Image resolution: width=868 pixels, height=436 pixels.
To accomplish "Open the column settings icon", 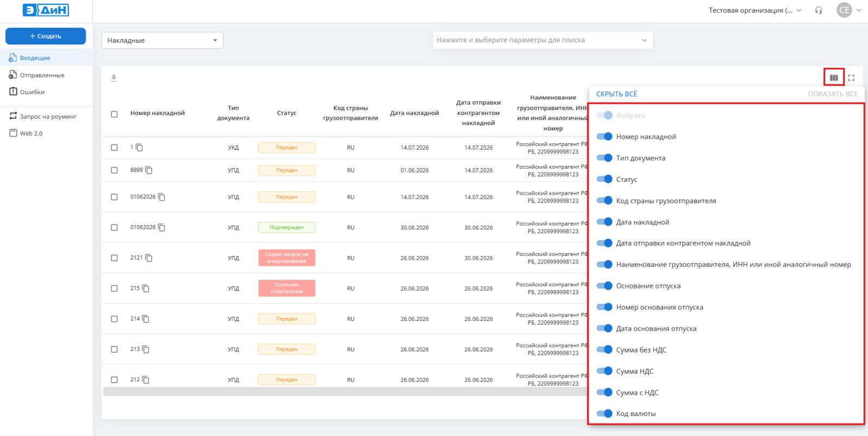I will pyautogui.click(x=834, y=78).
